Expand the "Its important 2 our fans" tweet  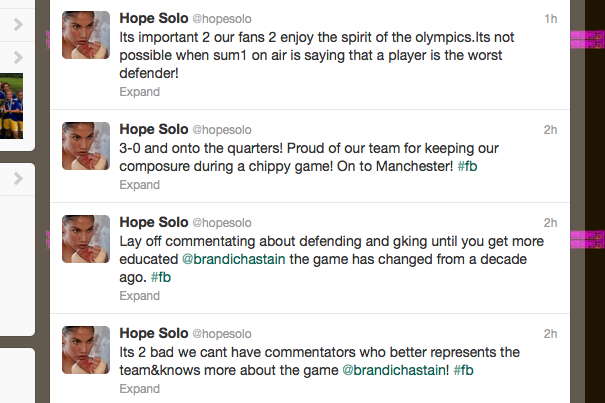(139, 91)
